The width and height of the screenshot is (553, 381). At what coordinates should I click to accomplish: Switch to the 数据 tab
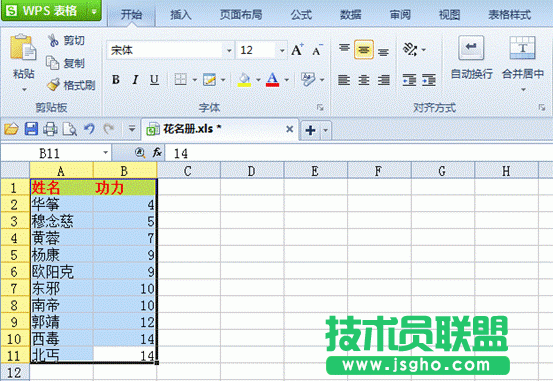coord(351,15)
